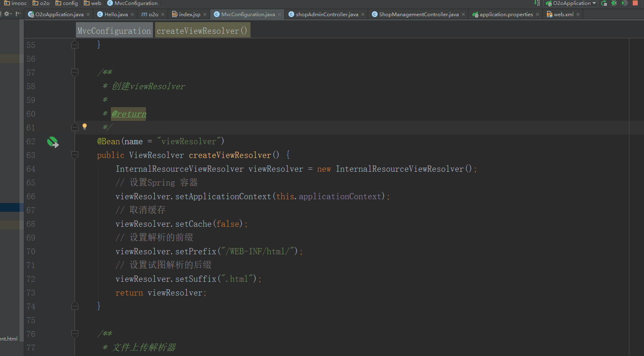Fold createViewResolver method at line 63
This screenshot has width=644, height=356.
point(75,155)
